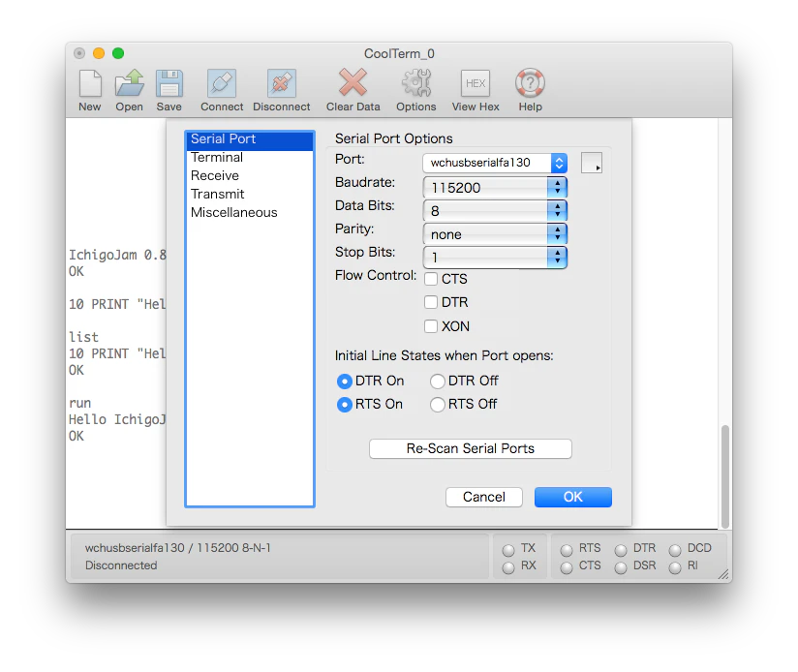Click the New document icon
Screen dimensions: 798x672
coord(90,83)
